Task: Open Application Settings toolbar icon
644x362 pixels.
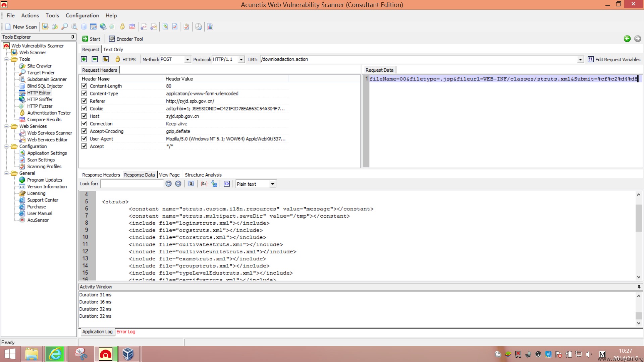Action: (165, 26)
